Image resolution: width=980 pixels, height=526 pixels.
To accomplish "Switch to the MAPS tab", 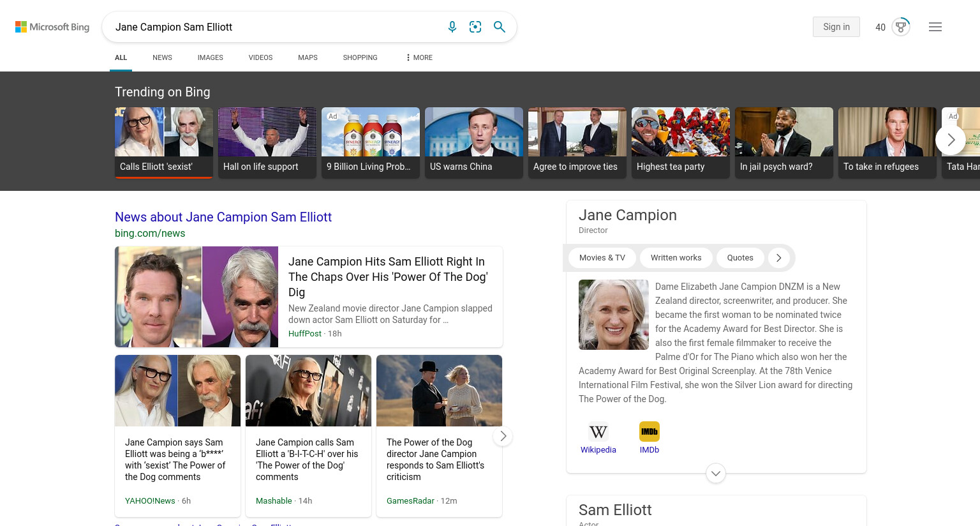I will pos(308,57).
